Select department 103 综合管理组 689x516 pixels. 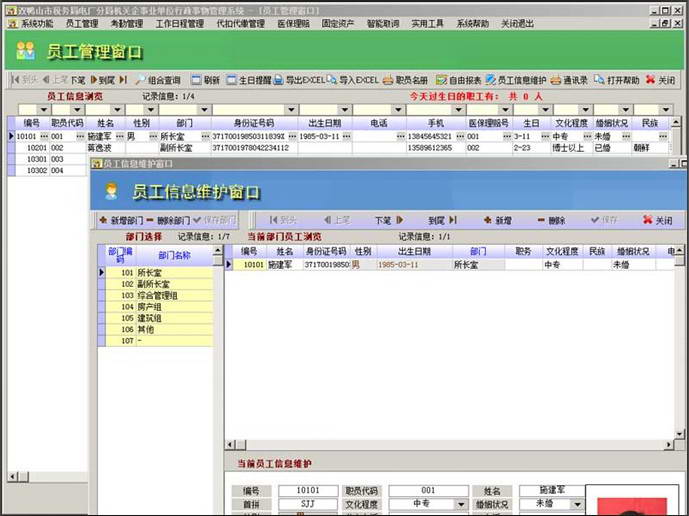(x=157, y=296)
